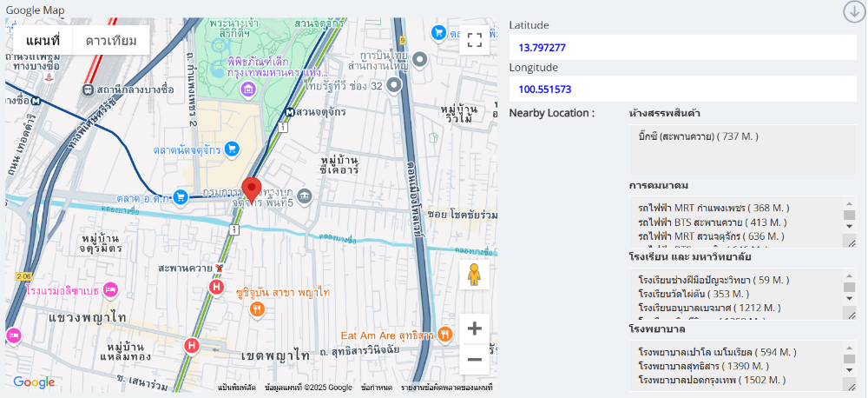Select ตลาดนัดจตุจักร shopping cart marker
Screen dimensions: 868x398
(232, 149)
